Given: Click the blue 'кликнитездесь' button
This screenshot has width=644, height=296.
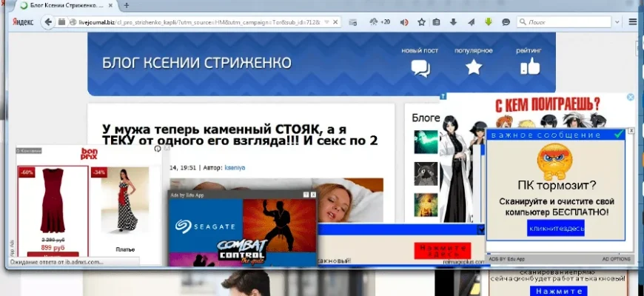Looking at the screenshot, I should [555, 229].
